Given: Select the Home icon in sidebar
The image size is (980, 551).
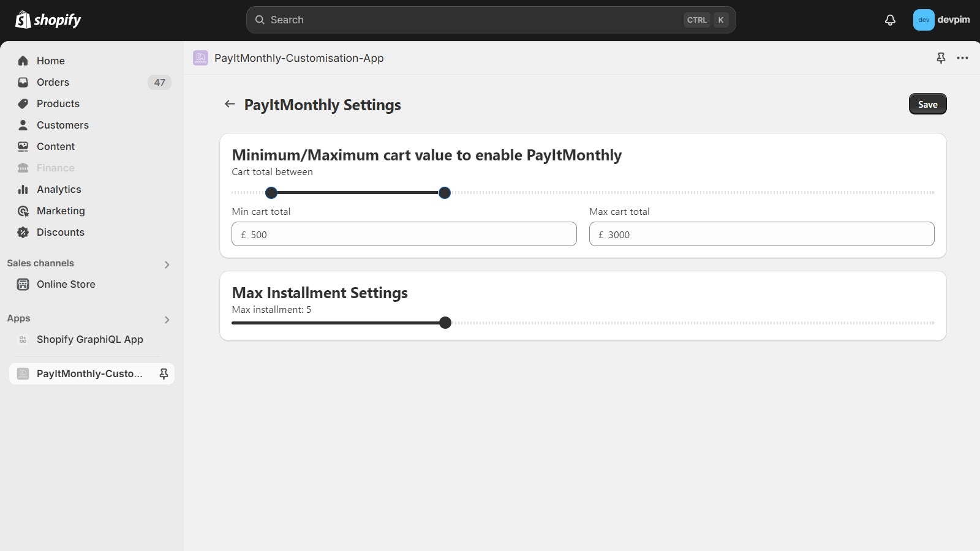Looking at the screenshot, I should point(23,61).
